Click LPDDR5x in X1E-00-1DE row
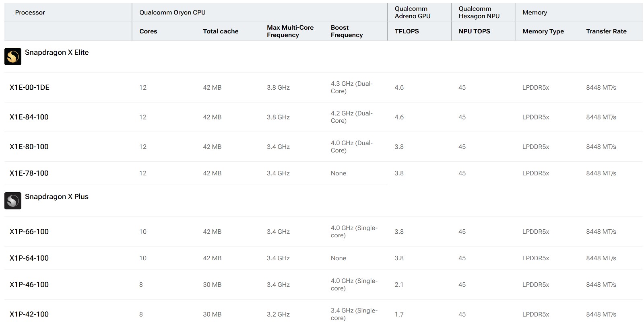This screenshot has height=327, width=644. 536,88
